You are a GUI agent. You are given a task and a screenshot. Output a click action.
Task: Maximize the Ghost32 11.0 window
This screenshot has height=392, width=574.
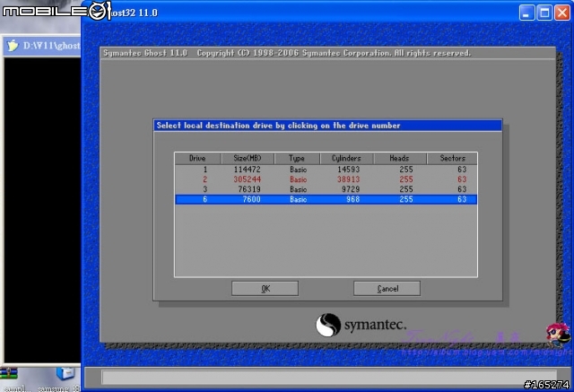coord(544,13)
